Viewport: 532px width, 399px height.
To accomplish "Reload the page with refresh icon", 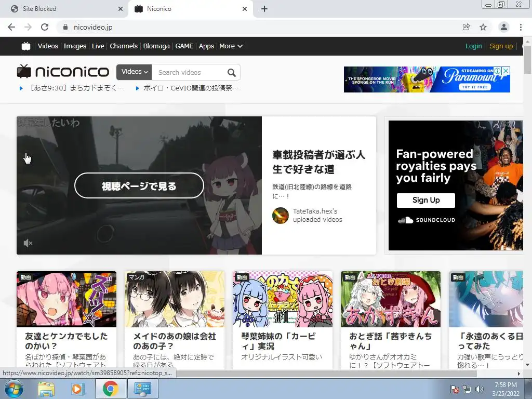I will [x=45, y=27].
